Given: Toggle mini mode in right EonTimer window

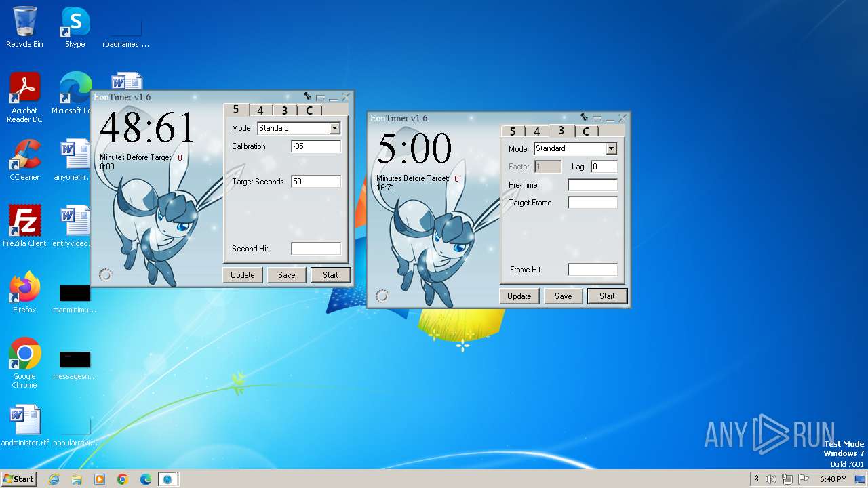Looking at the screenshot, I should [597, 119].
